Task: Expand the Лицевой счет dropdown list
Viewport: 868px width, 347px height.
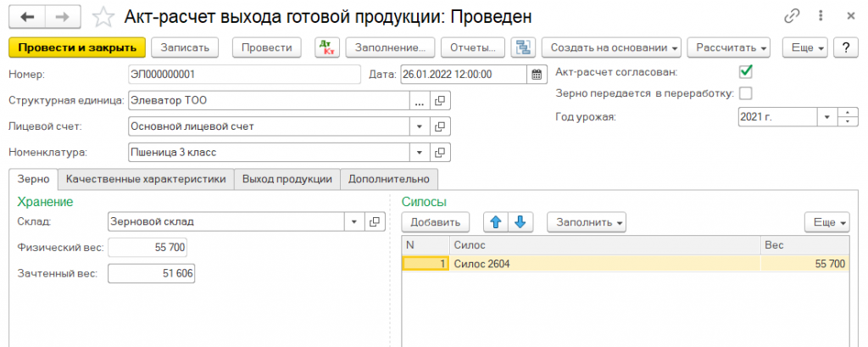Action: (x=420, y=126)
